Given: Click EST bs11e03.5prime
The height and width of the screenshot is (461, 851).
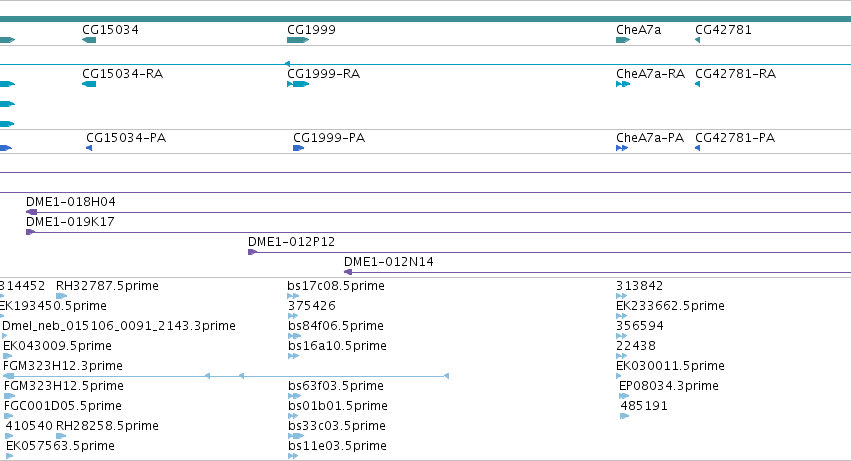Looking at the screenshot, I should [337, 446].
